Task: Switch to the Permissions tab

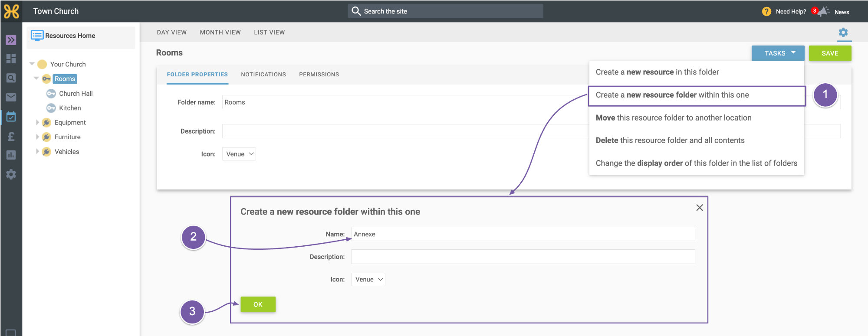Action: [319, 75]
